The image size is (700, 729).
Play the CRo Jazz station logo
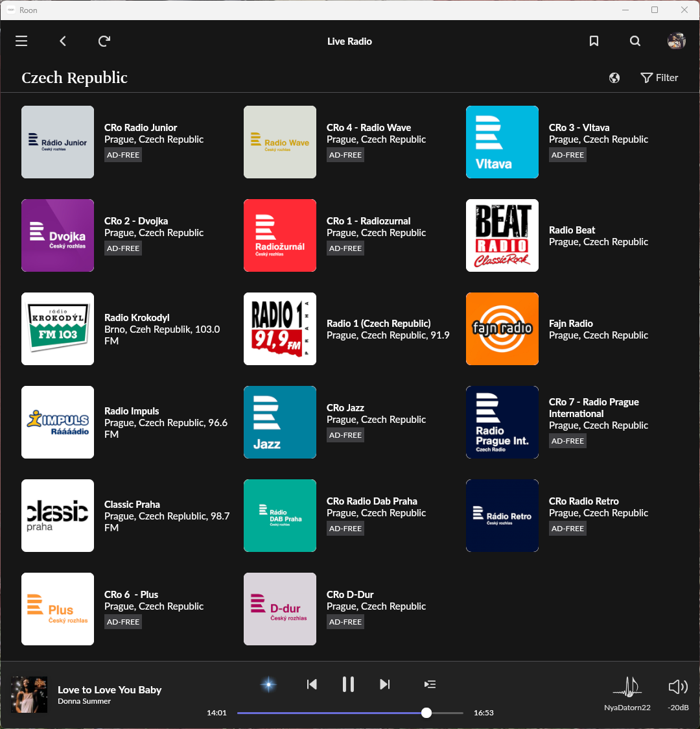pyautogui.click(x=280, y=422)
